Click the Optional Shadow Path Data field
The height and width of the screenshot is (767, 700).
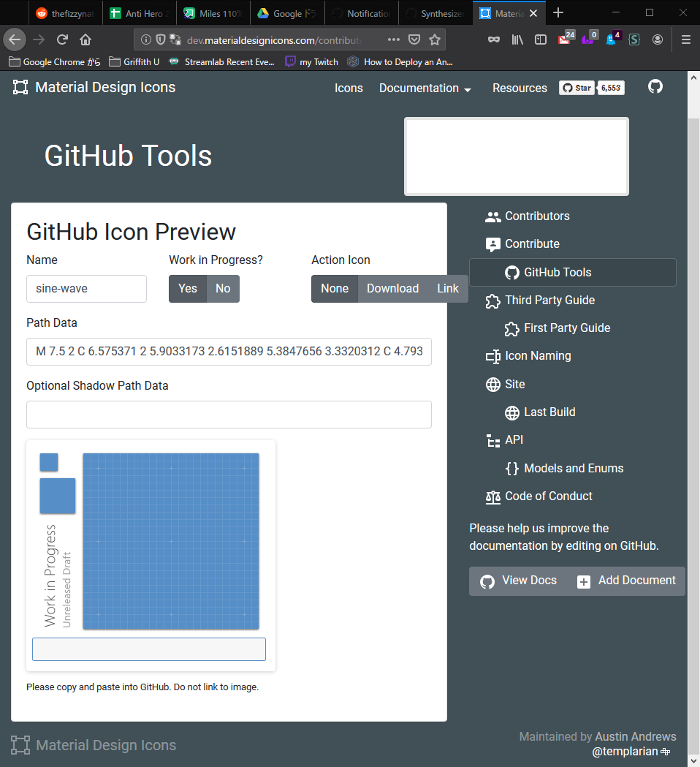pyautogui.click(x=229, y=415)
